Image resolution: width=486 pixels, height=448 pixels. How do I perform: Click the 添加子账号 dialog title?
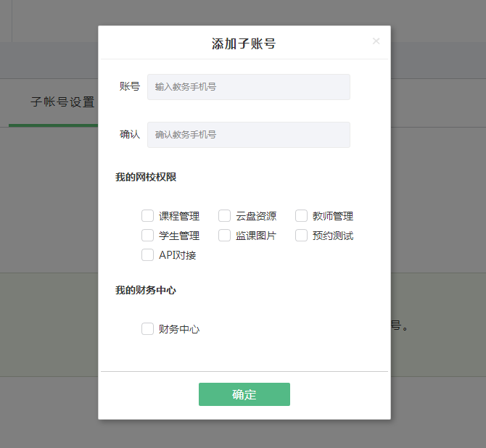244,43
